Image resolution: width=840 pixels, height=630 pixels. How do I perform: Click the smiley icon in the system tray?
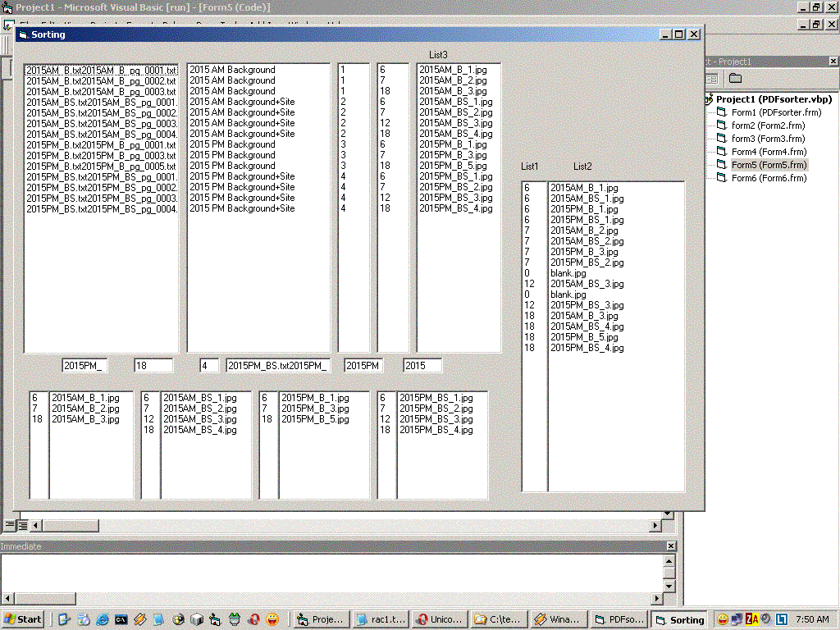pyautogui.click(x=723, y=619)
